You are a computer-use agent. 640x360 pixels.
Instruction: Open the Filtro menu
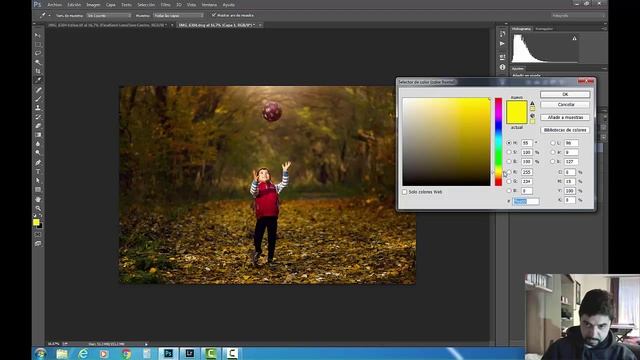pos(165,5)
